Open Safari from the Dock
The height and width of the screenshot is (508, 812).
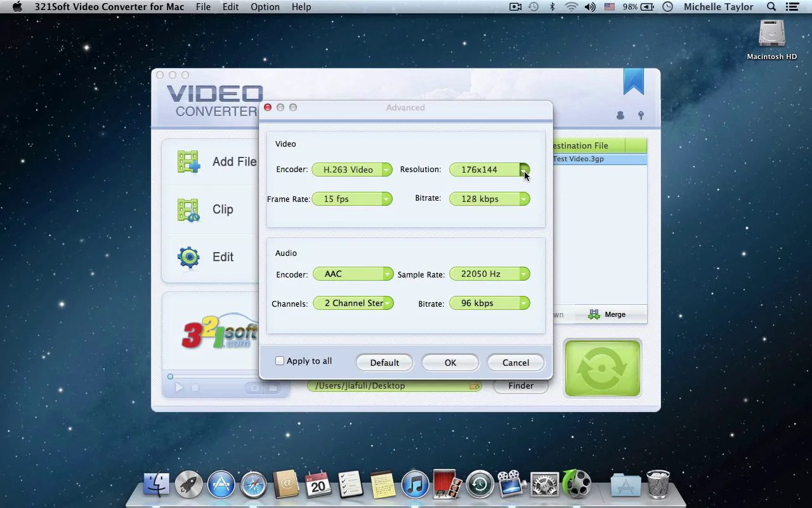tap(254, 485)
